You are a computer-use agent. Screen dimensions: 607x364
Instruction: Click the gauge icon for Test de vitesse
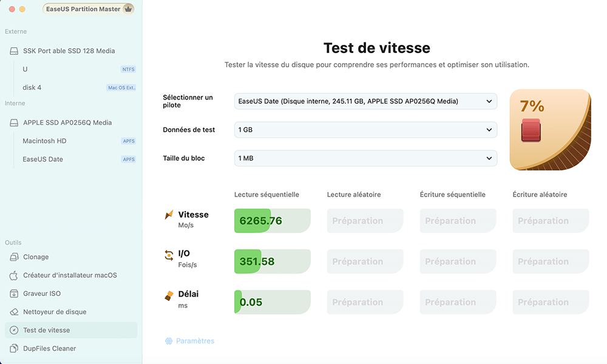(x=14, y=331)
